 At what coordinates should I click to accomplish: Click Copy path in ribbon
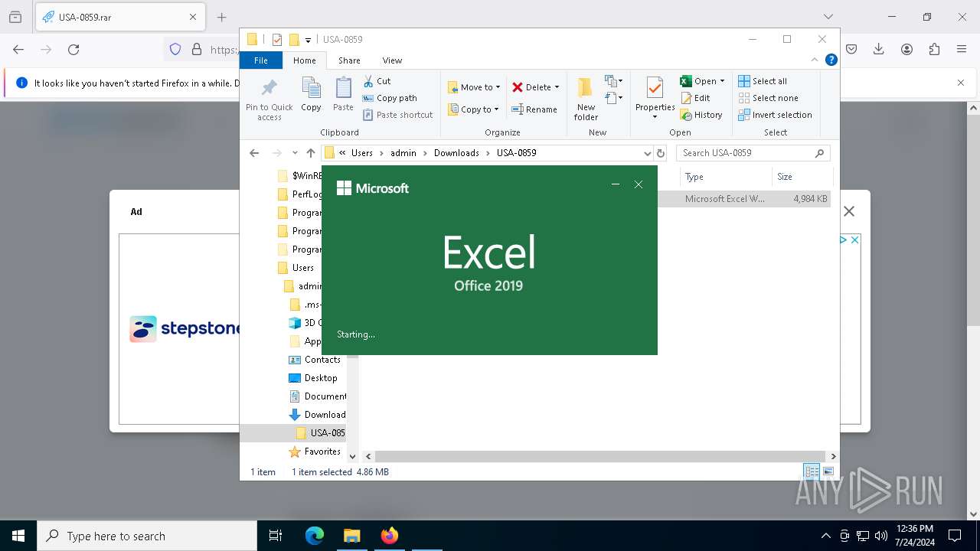390,98
